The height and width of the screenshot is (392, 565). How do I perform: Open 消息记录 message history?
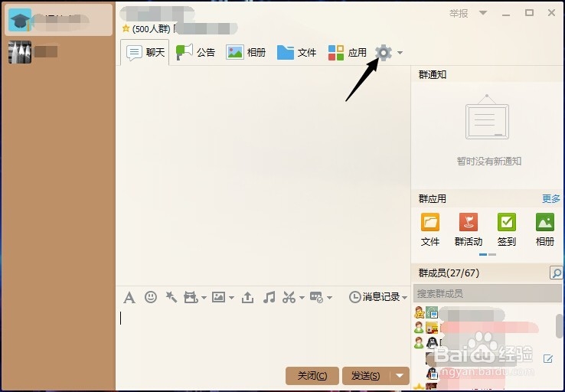tap(374, 297)
